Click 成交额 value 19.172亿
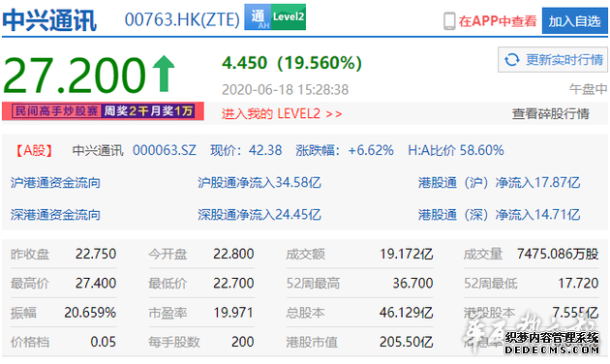 pyautogui.click(x=406, y=255)
